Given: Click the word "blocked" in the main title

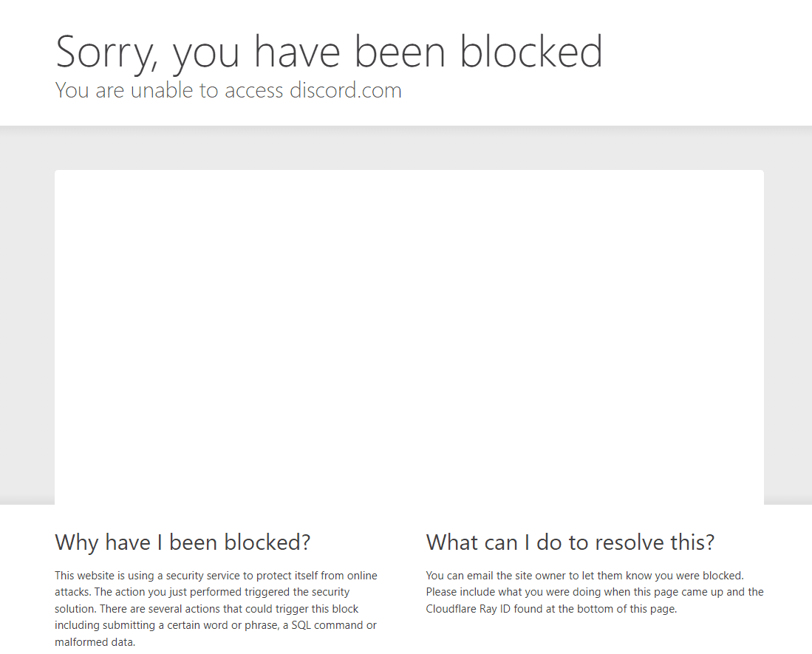Looking at the screenshot, I should pyautogui.click(x=530, y=52).
